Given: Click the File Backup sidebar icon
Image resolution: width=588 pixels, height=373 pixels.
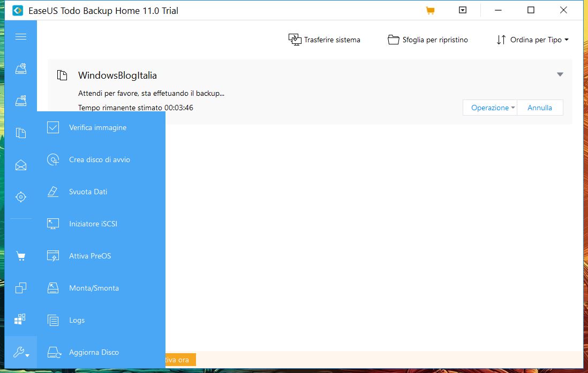Looking at the screenshot, I should click(21, 133).
